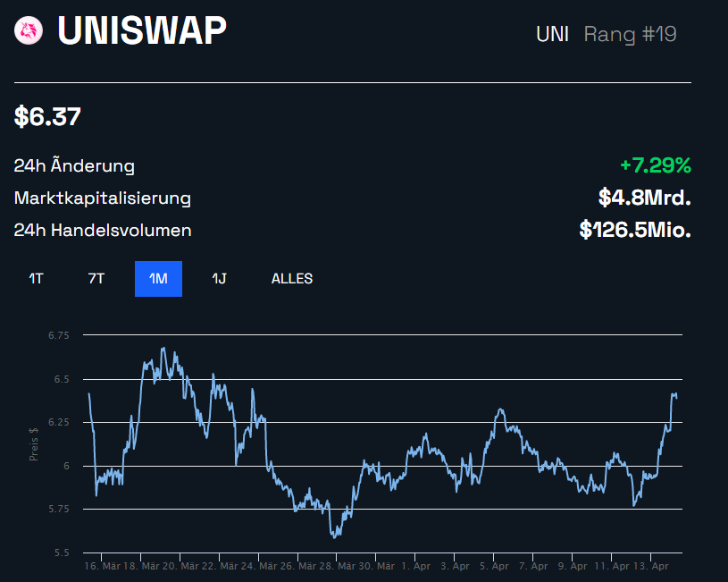
Task: Click the 16. Mär date label
Action: 102,566
